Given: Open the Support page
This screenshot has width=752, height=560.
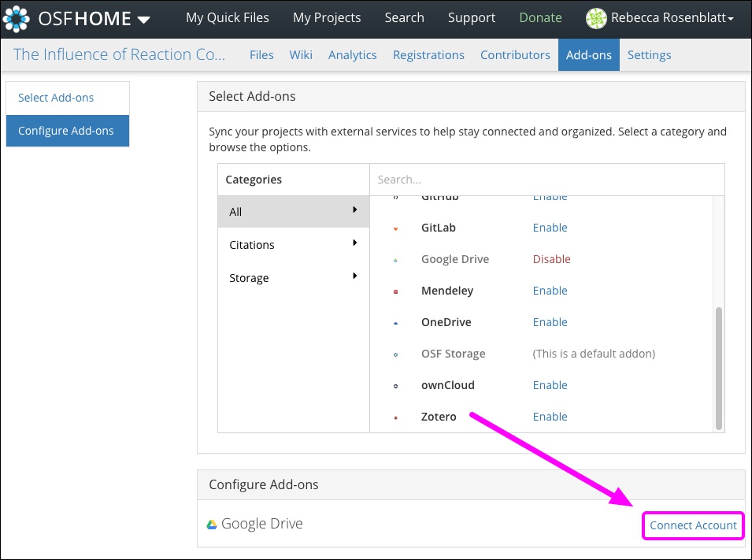Looking at the screenshot, I should tap(472, 18).
